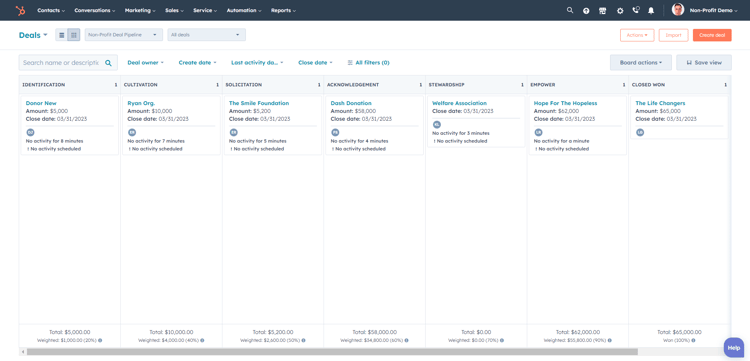Viewport: 750px width, 361px height.
Task: Open the settings gear icon
Action: (x=620, y=11)
